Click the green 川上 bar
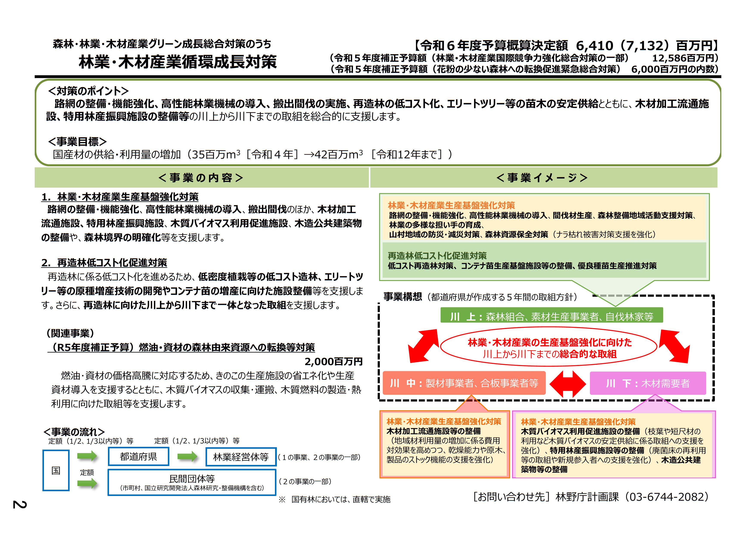 552,315
